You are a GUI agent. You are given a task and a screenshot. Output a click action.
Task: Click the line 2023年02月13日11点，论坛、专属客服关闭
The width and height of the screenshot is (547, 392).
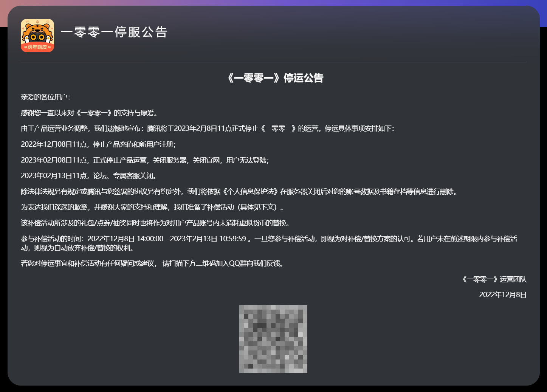tap(89, 176)
